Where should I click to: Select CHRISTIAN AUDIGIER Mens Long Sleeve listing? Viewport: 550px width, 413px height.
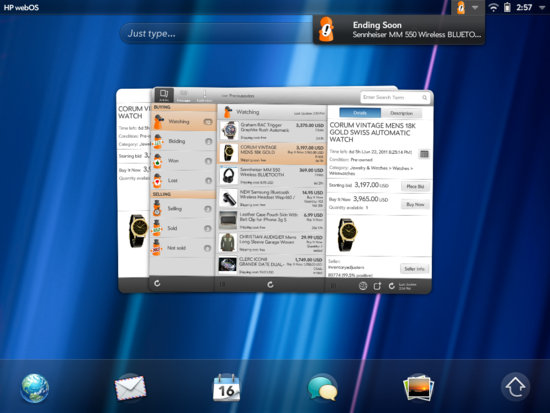(x=272, y=243)
